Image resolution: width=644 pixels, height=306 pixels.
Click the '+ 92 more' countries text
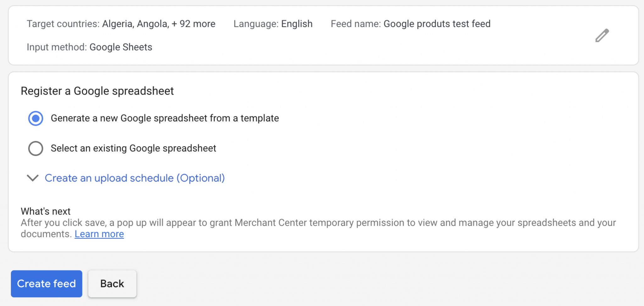[x=193, y=24]
